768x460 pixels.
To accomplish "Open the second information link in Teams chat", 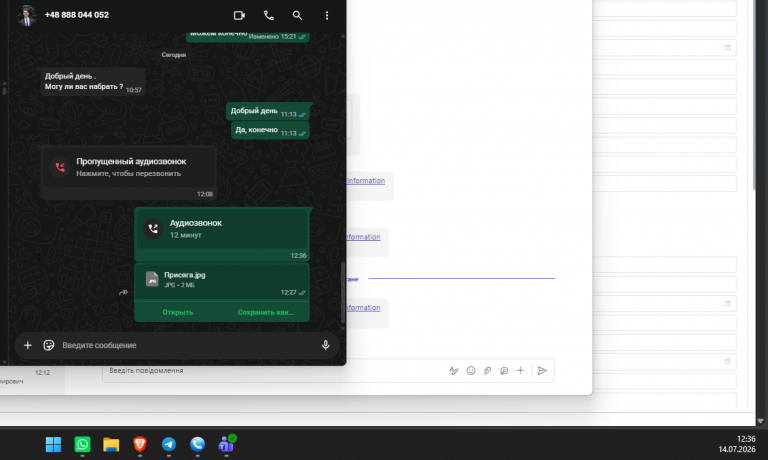I will (363, 237).
